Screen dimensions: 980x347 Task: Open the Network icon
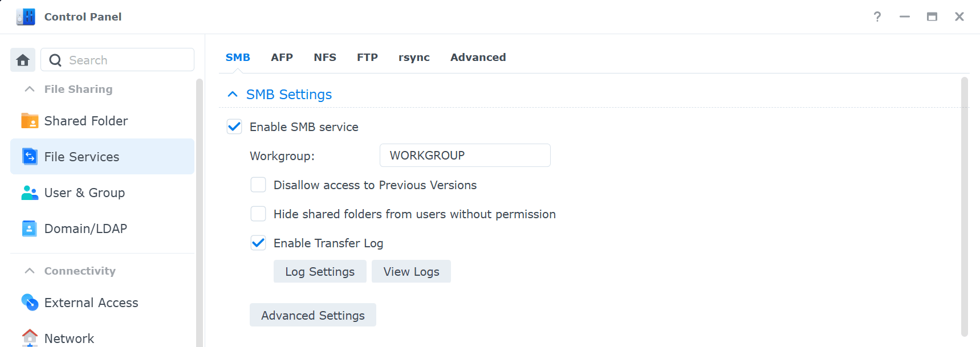coord(30,338)
